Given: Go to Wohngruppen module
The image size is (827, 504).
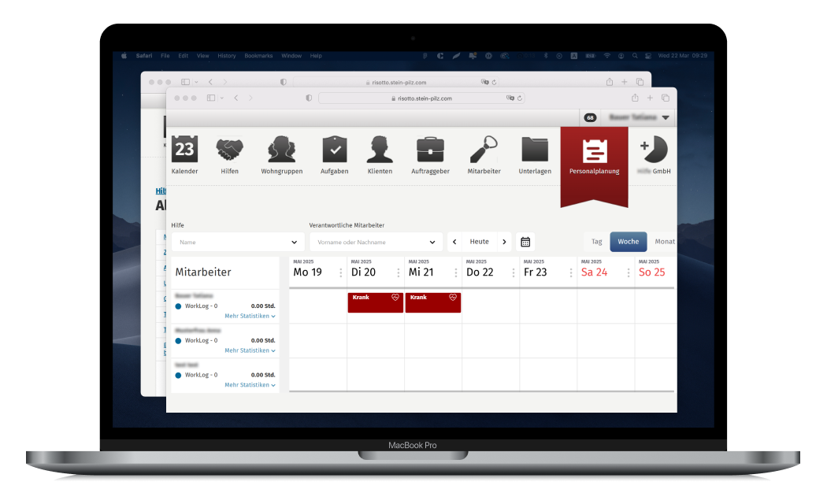Looking at the screenshot, I should tap(281, 150).
